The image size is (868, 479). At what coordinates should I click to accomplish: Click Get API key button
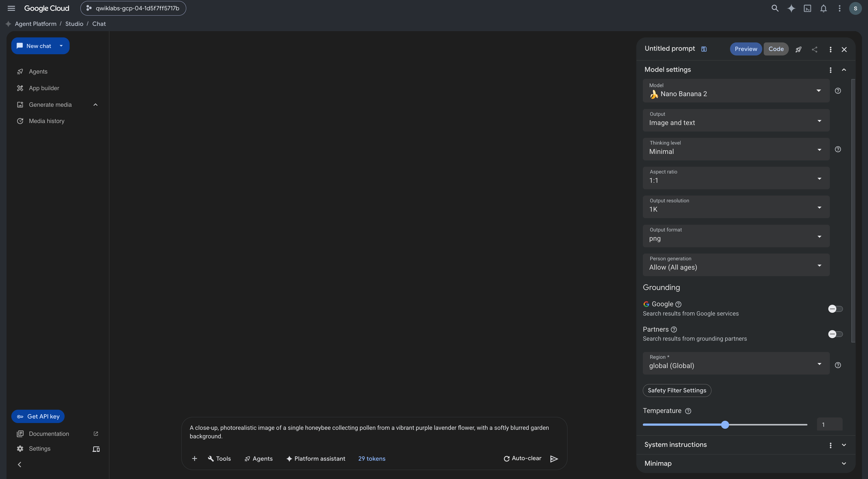point(38,416)
